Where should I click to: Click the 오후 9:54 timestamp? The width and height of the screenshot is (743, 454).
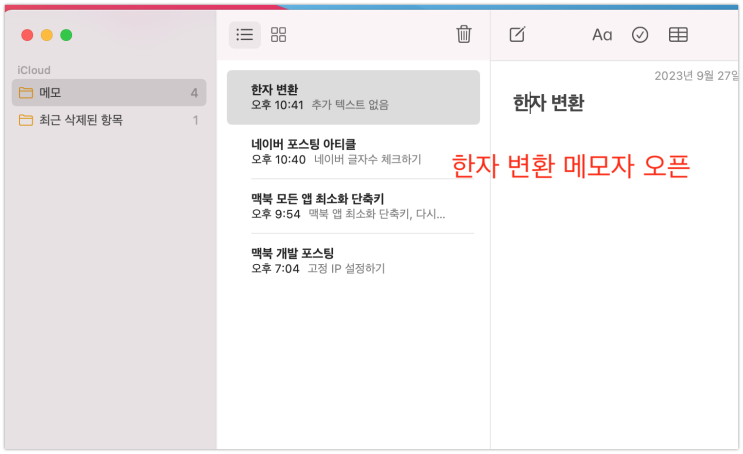(276, 214)
